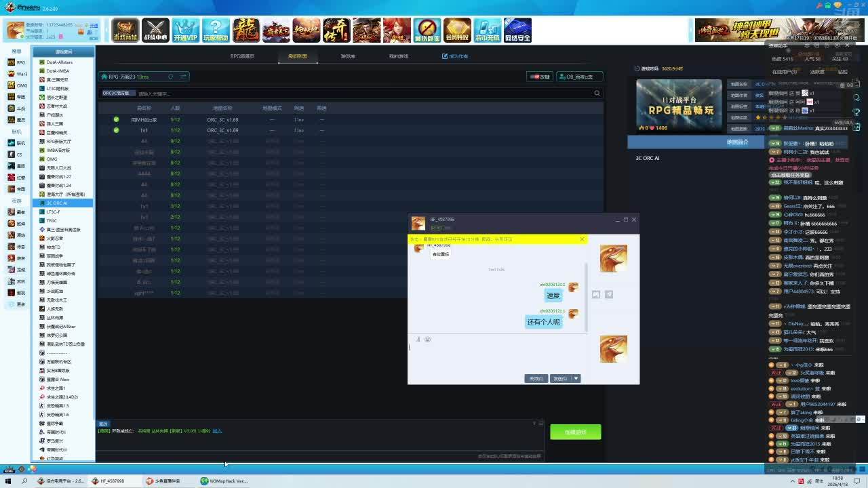868x488 pixels.
Task: Switch to the 我的游戏 tab
Action: coord(399,56)
